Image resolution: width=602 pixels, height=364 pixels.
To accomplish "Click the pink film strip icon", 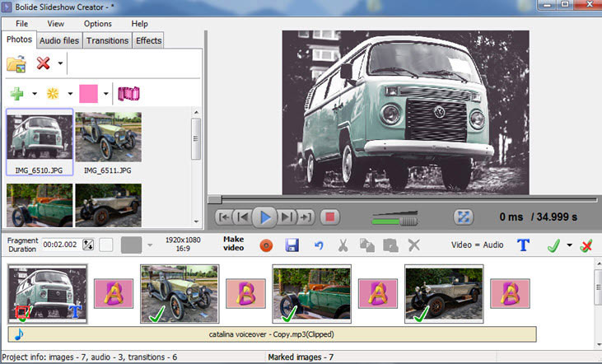I will pyautogui.click(x=128, y=93).
